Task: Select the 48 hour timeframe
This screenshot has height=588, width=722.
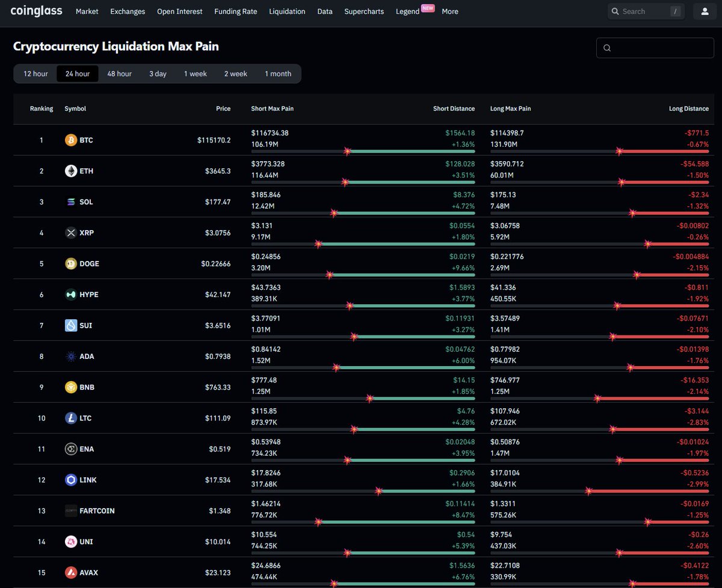Action: pyautogui.click(x=119, y=74)
